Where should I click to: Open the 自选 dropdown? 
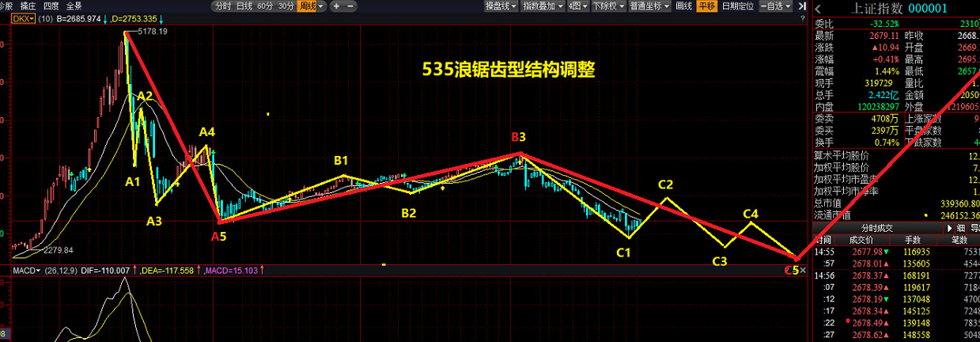(775, 6)
